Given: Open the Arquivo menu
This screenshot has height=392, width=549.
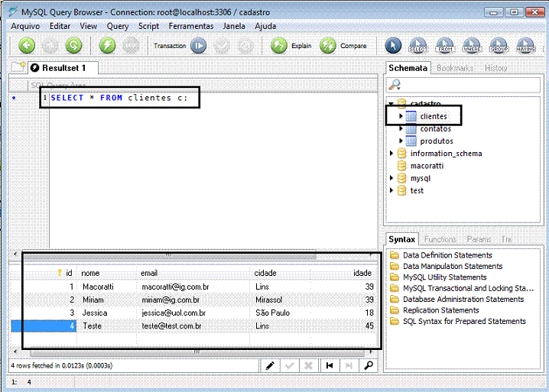Looking at the screenshot, I should tap(25, 26).
